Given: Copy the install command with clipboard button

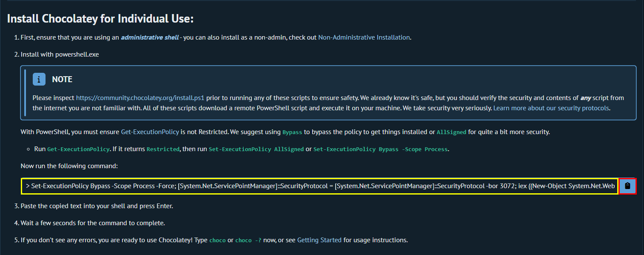Looking at the screenshot, I should [x=627, y=186].
